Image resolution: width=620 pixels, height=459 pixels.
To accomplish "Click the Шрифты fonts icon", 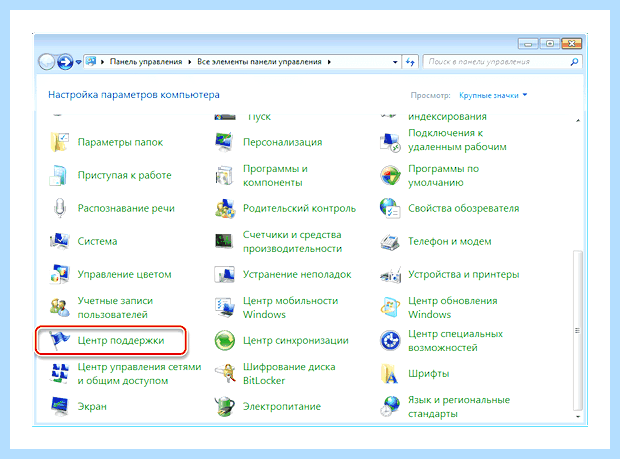I will click(390, 374).
